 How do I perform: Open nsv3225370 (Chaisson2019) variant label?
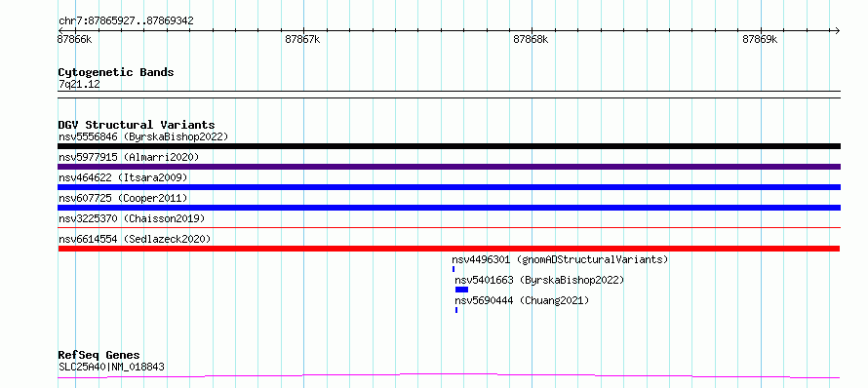(x=132, y=218)
